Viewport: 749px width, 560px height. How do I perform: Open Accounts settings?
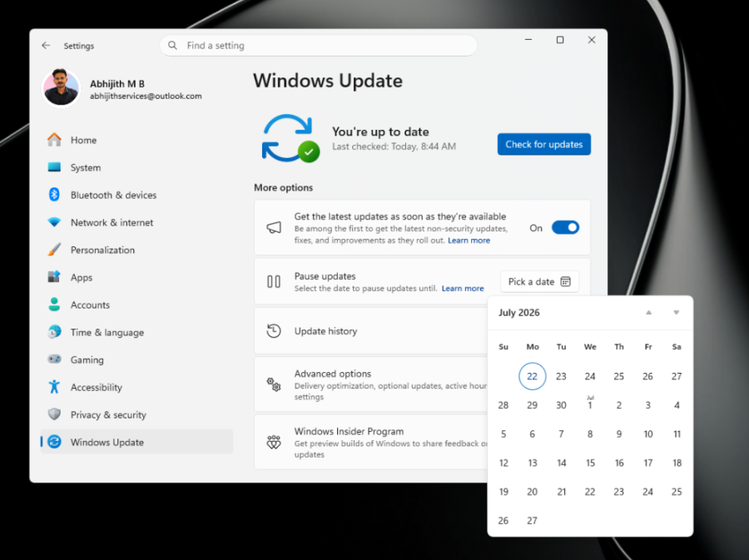(x=136, y=305)
